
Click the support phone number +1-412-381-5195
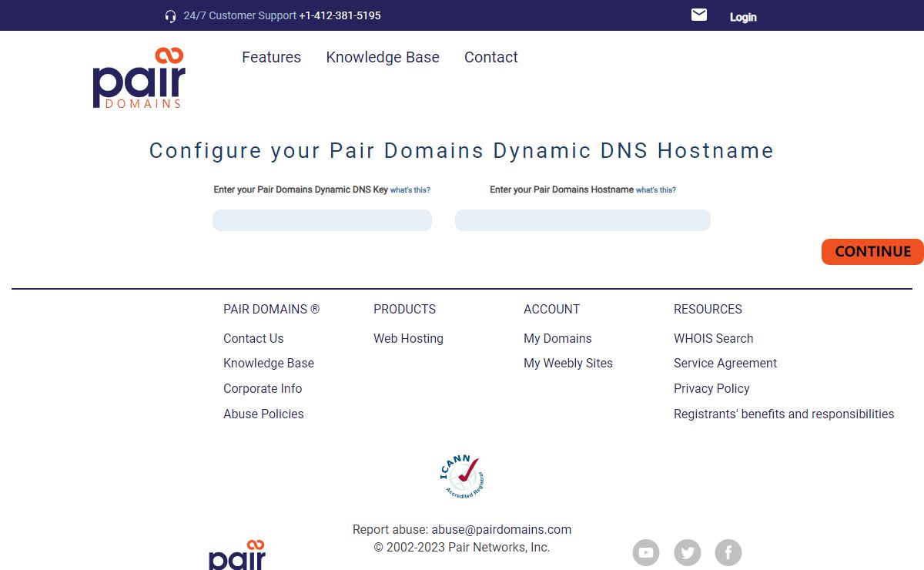(340, 15)
